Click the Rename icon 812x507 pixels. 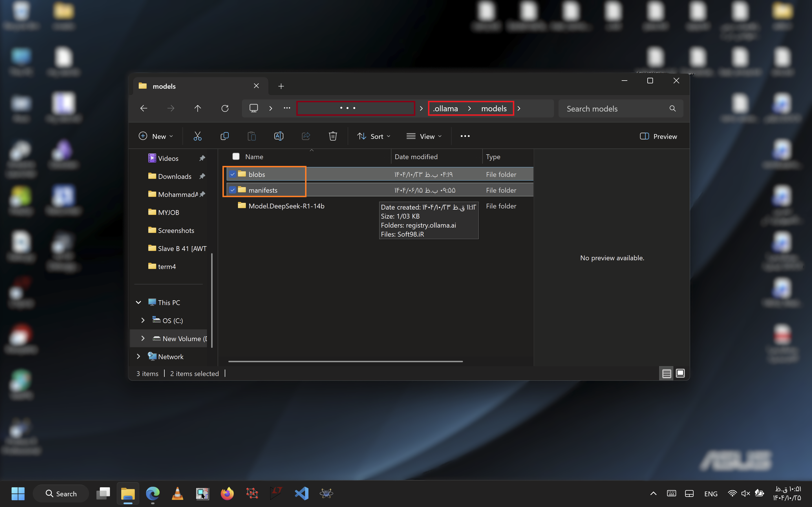(279, 136)
